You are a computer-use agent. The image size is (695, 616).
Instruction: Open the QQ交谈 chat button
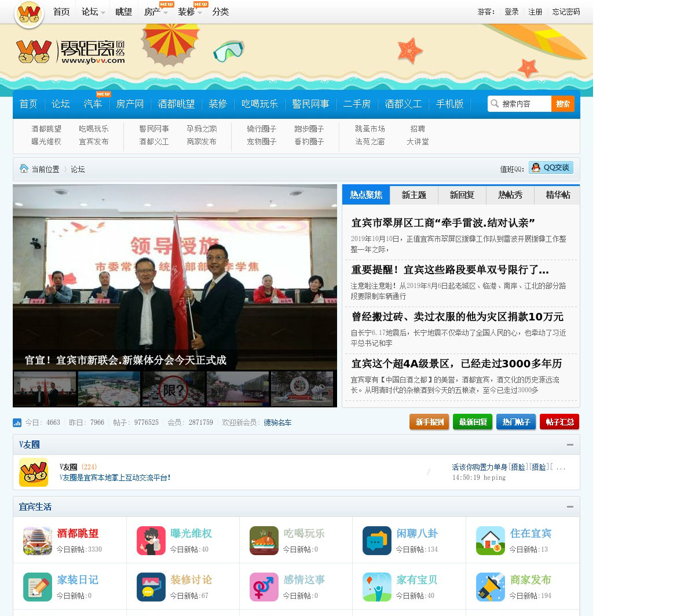click(x=551, y=167)
